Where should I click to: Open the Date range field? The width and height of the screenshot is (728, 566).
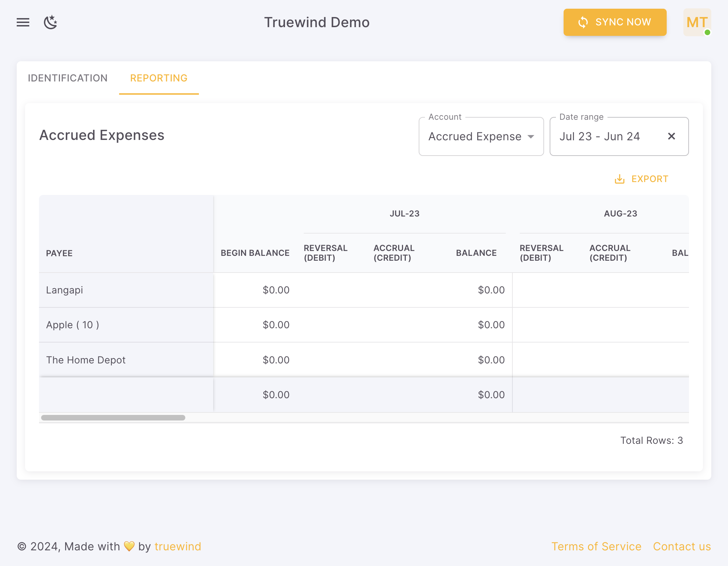tap(619, 136)
